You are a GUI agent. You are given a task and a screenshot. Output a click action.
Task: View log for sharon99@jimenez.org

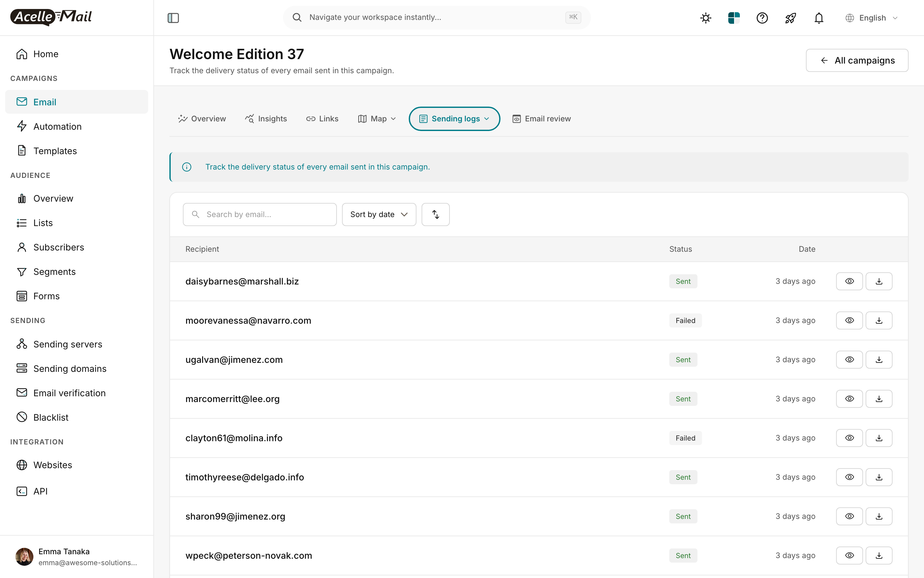pos(849,516)
